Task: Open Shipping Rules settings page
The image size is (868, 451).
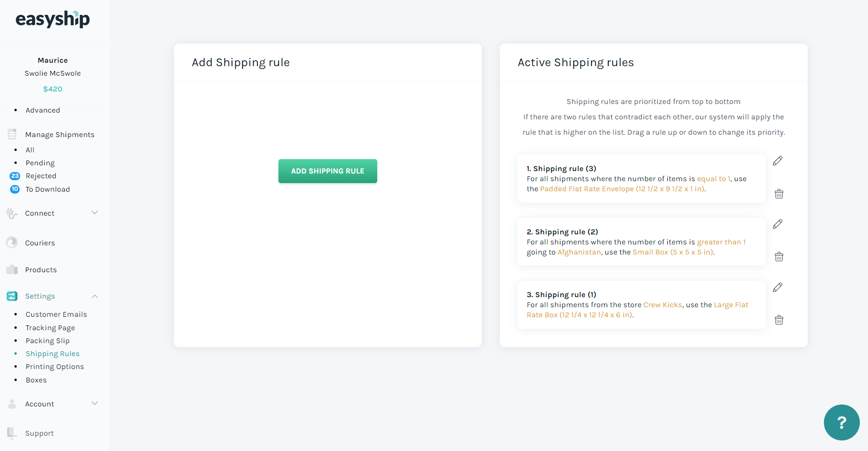Action: click(x=53, y=354)
